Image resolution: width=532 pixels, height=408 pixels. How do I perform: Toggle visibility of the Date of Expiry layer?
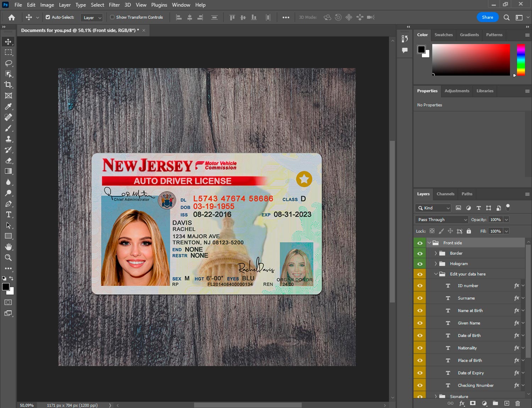click(420, 373)
